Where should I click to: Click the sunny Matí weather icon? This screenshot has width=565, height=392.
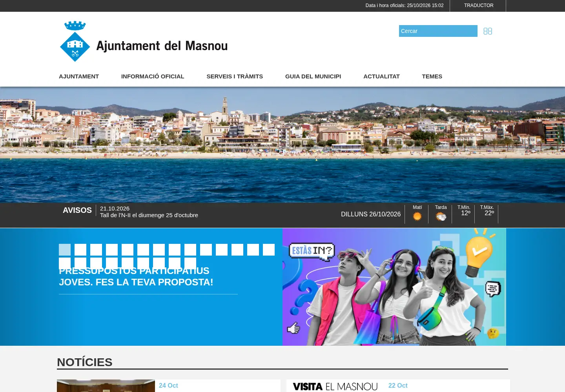(417, 216)
